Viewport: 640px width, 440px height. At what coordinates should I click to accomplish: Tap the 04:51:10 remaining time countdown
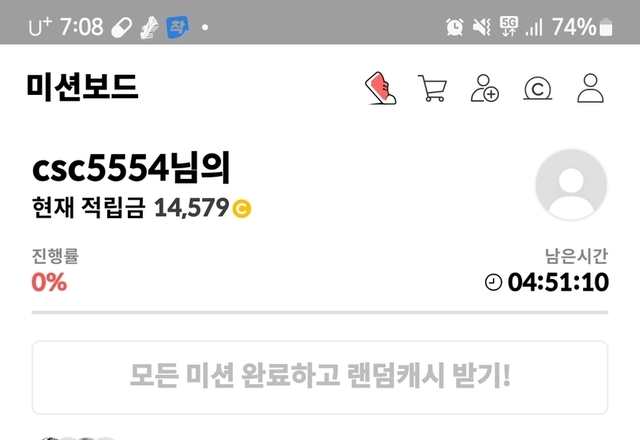(x=558, y=282)
